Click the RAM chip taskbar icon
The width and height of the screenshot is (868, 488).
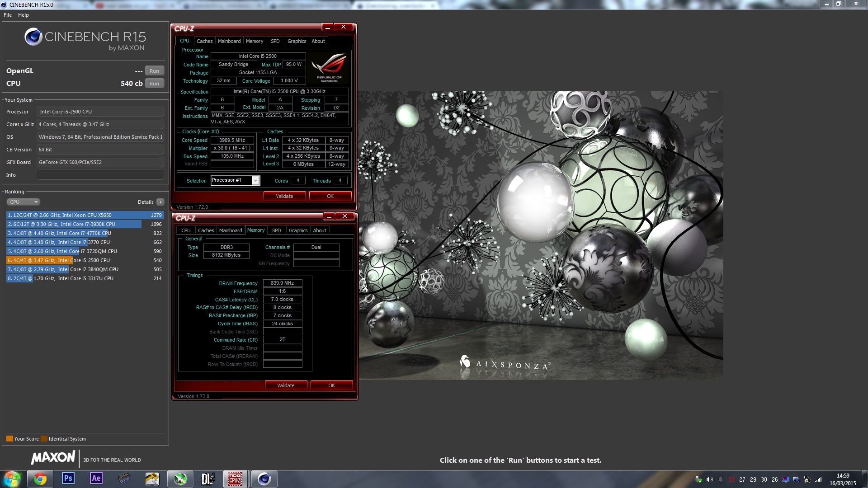[x=124, y=479]
